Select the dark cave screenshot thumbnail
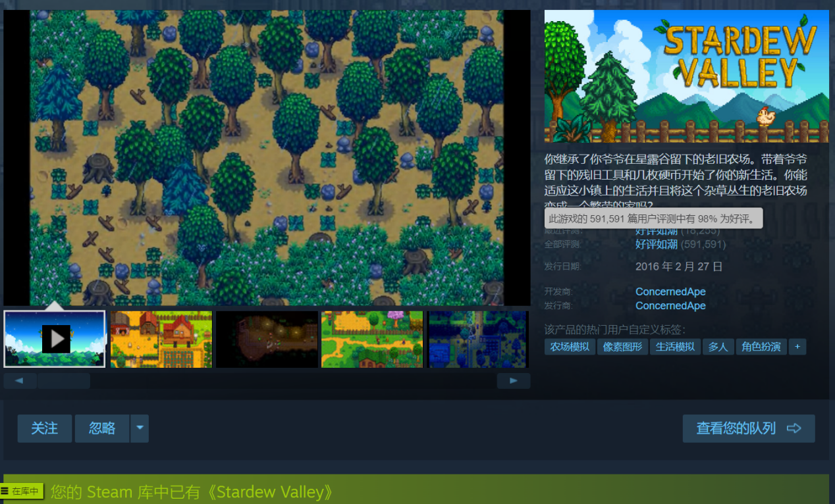835x504 pixels. pyautogui.click(x=267, y=339)
